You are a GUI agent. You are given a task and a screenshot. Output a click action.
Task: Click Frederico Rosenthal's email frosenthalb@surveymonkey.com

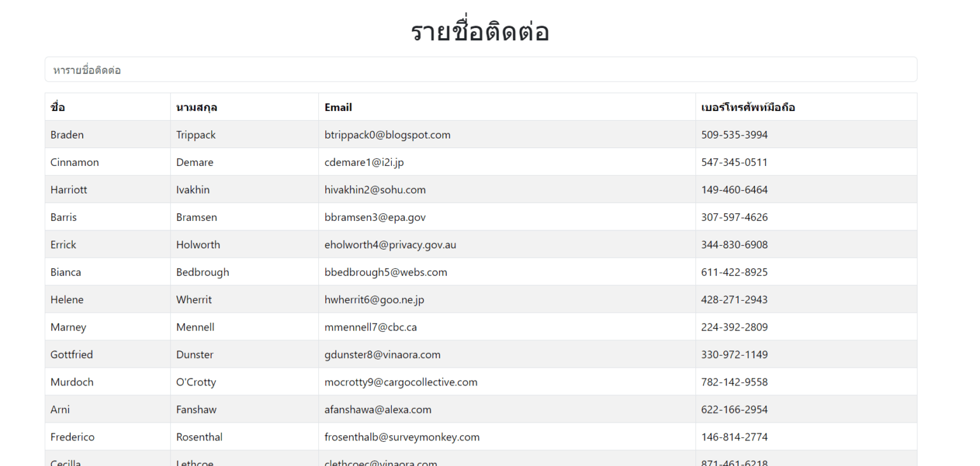(x=401, y=437)
